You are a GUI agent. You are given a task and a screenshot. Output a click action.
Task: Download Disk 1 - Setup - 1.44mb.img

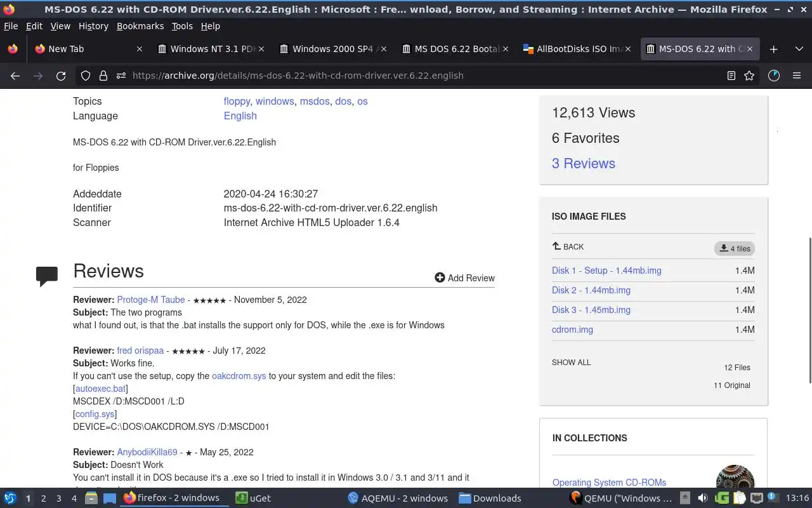pyautogui.click(x=606, y=271)
